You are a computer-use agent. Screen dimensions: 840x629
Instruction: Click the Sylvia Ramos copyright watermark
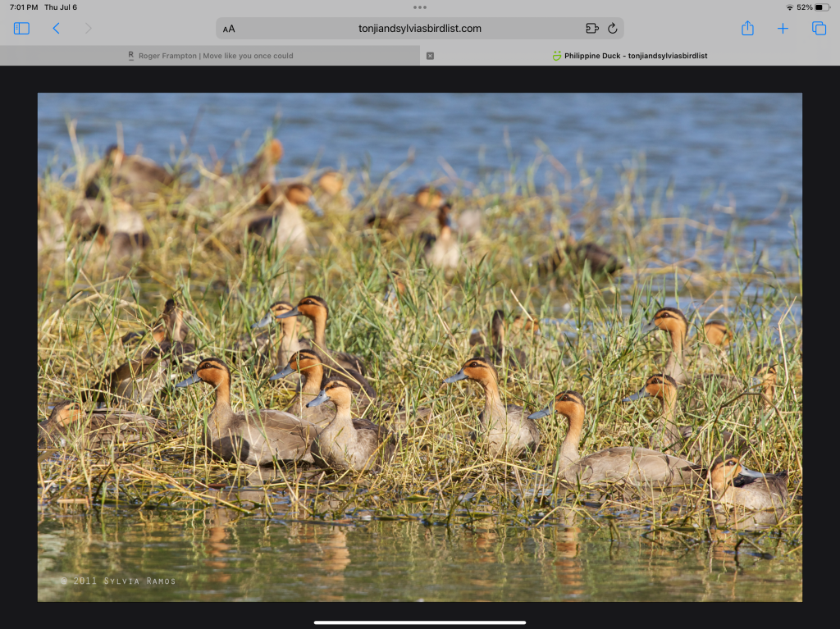click(x=118, y=581)
